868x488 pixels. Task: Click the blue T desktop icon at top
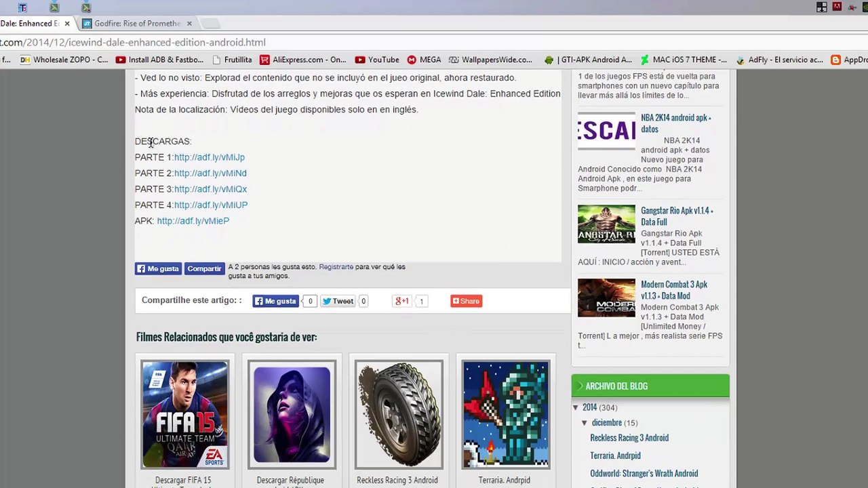[x=22, y=7]
